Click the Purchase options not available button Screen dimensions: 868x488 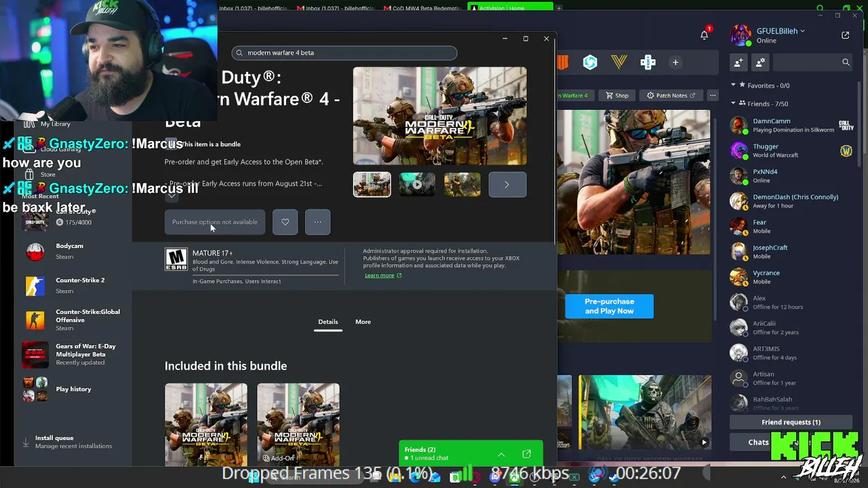point(215,222)
